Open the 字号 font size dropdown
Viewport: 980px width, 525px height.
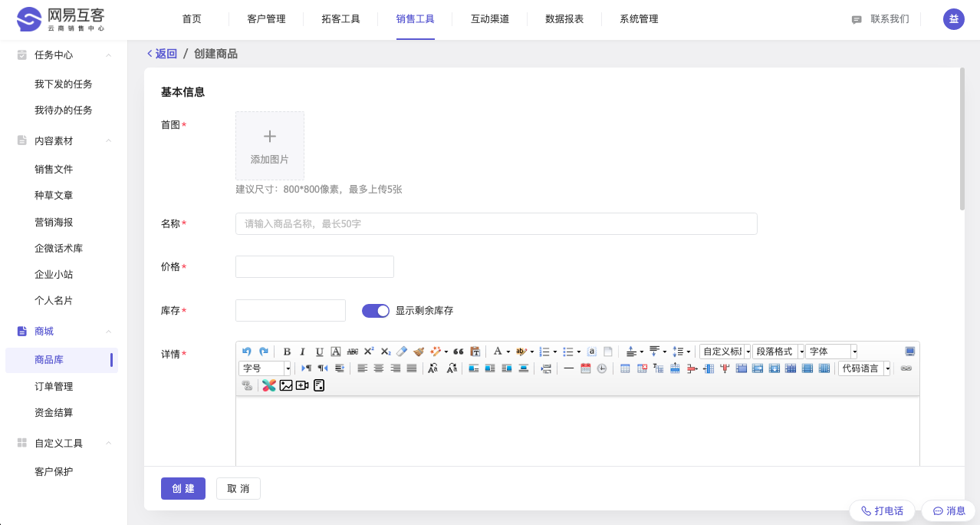[265, 368]
